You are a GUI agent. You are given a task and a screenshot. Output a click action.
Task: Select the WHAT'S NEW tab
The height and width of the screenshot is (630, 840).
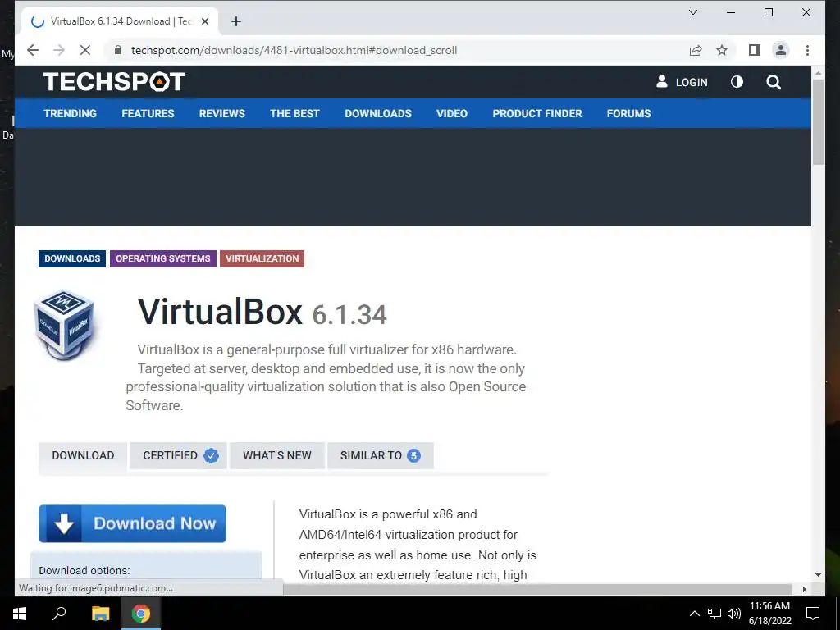[277, 455]
